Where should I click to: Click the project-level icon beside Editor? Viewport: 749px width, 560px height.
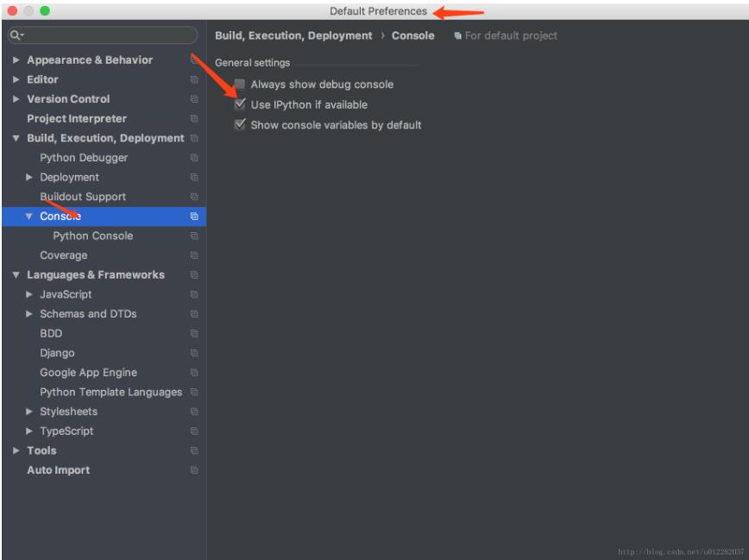pos(194,79)
